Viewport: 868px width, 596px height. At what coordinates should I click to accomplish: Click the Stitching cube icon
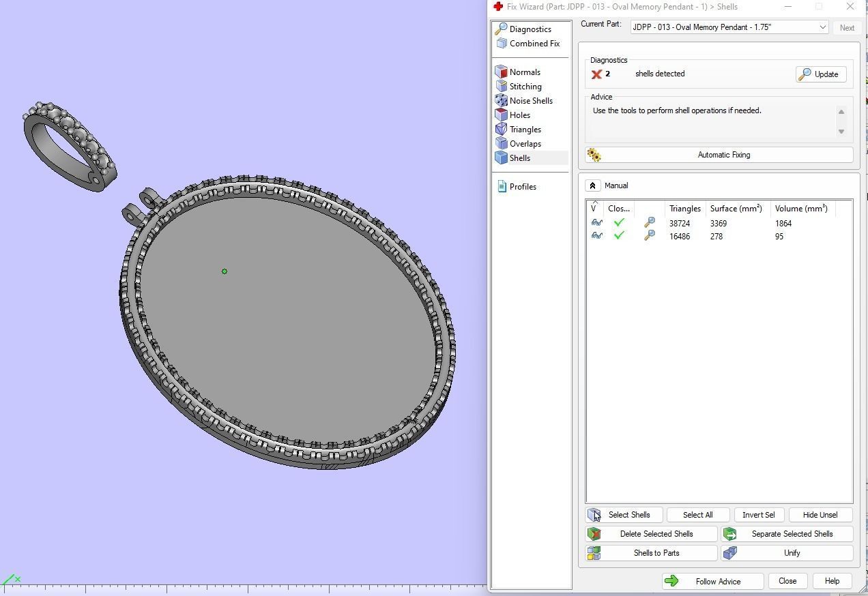tap(501, 87)
